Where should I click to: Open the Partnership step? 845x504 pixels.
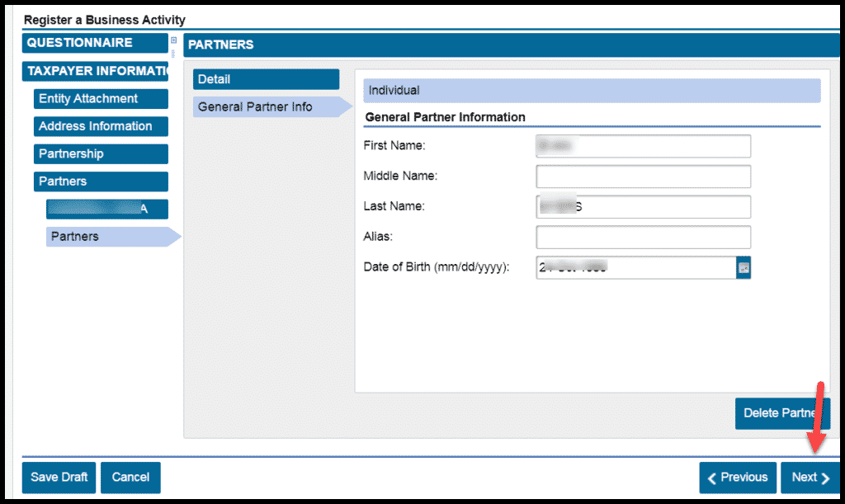(101, 154)
